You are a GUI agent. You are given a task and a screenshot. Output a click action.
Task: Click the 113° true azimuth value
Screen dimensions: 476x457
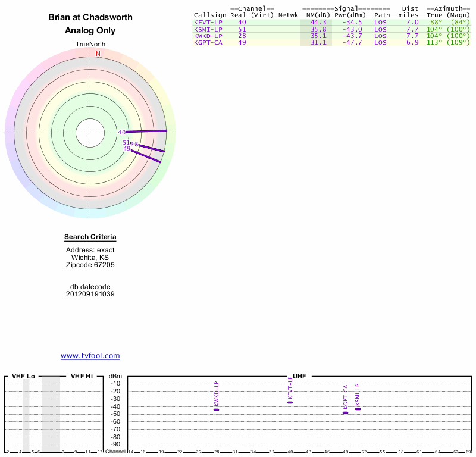click(x=434, y=42)
